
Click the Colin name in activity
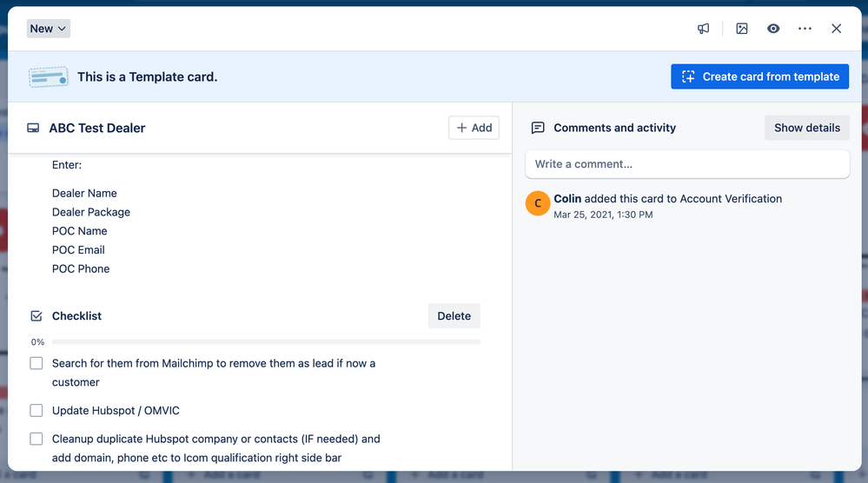567,199
